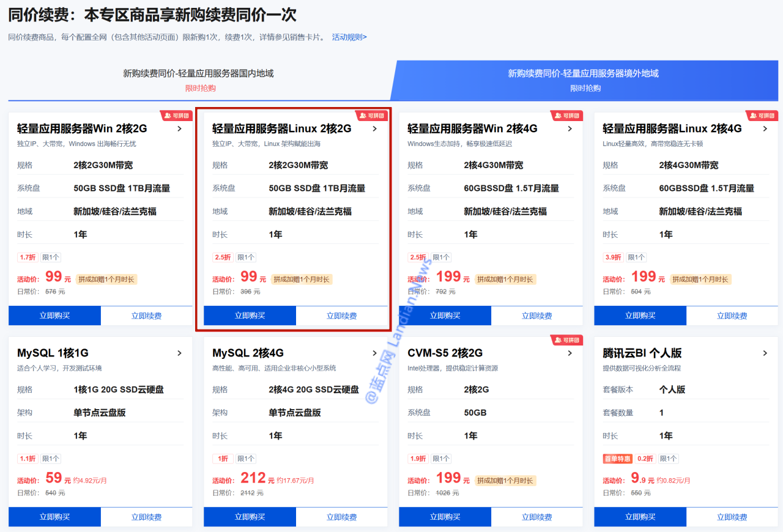Image resolution: width=783 pixels, height=532 pixels.
Task: Click 可拼团 badge on Linux 2核4G card
Action: pos(762,116)
